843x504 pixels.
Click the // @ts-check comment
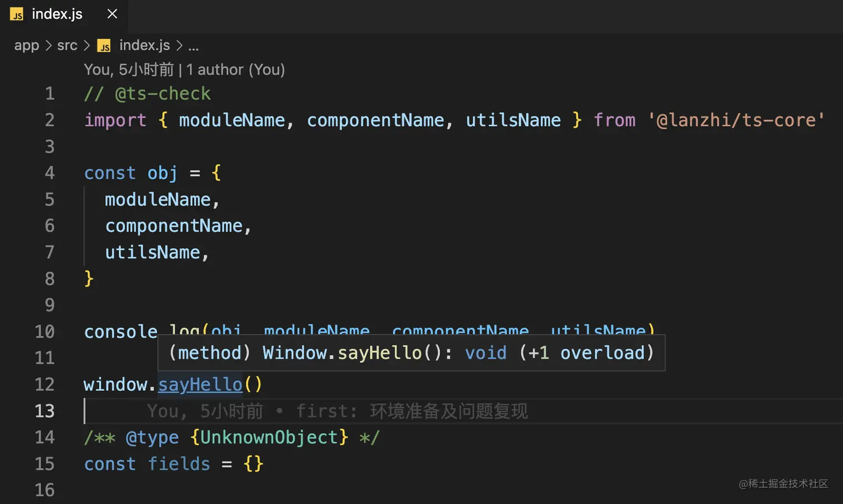point(147,94)
